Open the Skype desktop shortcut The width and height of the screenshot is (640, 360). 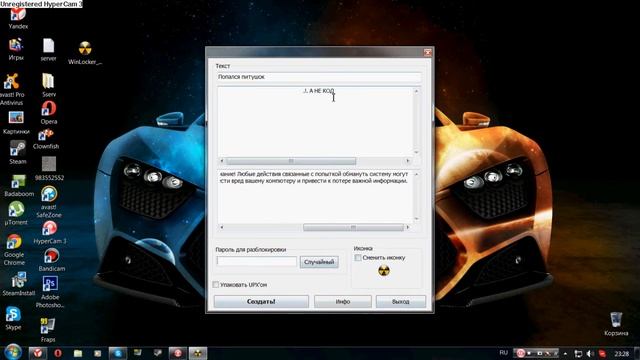click(13, 318)
